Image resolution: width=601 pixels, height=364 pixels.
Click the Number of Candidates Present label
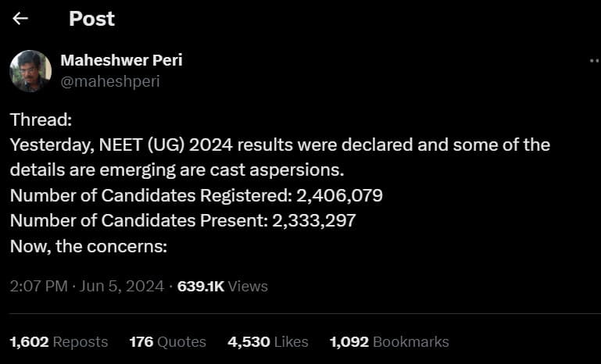pyautogui.click(x=139, y=221)
